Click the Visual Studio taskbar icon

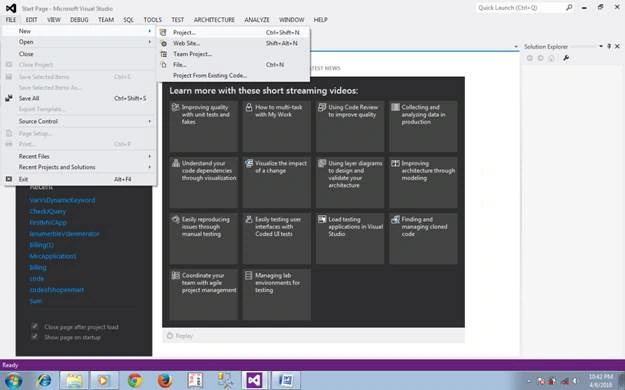point(255,381)
